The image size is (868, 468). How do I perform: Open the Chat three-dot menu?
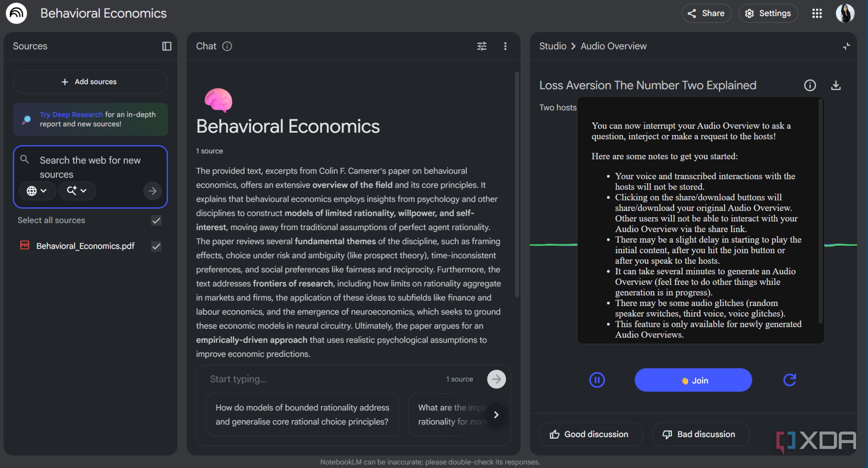(505, 46)
